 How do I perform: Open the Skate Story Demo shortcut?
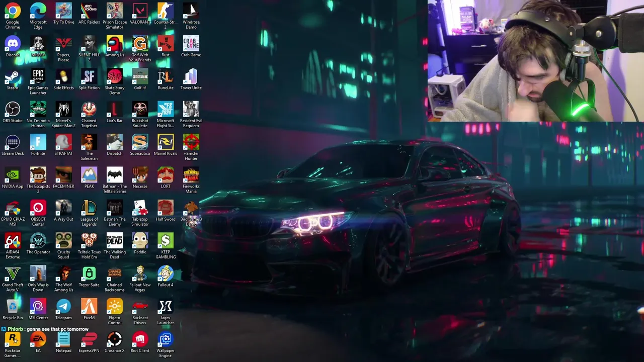pyautogui.click(x=115, y=76)
